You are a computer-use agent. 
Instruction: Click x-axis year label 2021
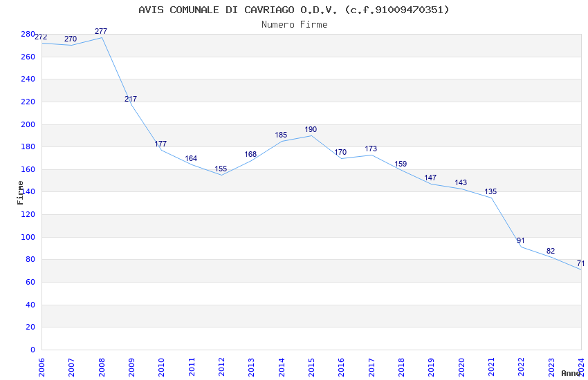click(x=491, y=368)
